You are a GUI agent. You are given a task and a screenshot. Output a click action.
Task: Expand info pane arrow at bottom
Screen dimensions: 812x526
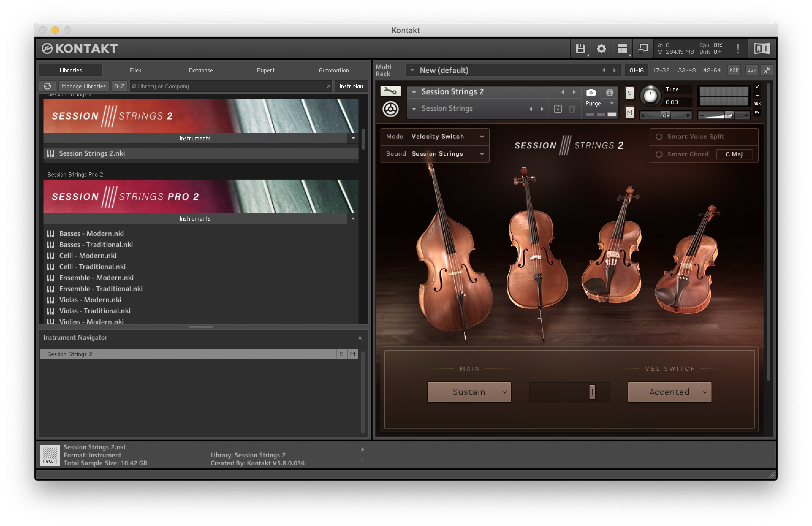(362, 450)
